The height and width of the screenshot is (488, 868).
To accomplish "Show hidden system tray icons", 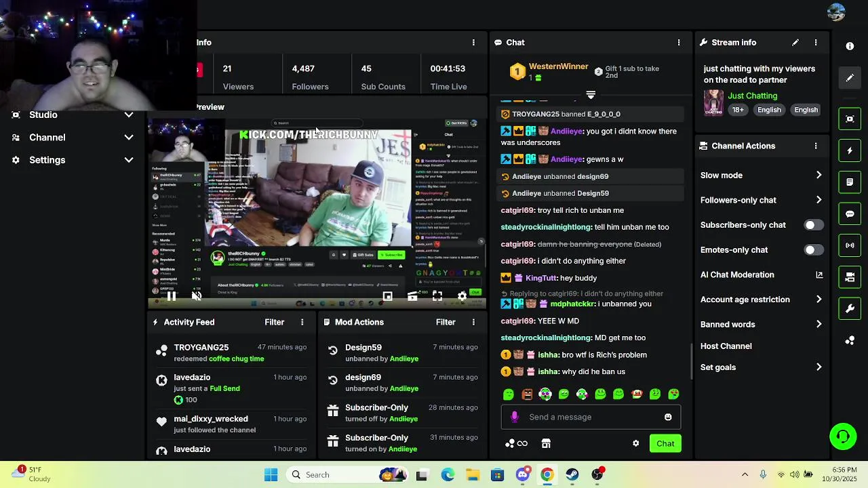I will coord(745,474).
